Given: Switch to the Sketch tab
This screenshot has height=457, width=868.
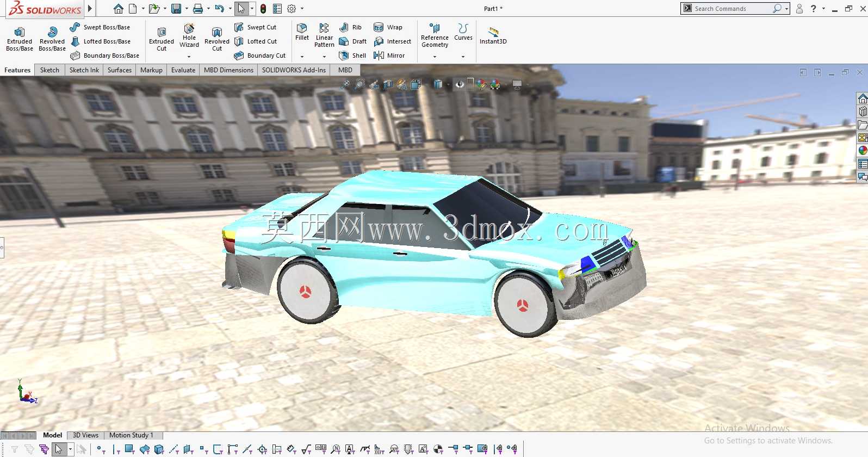Looking at the screenshot, I should pyautogui.click(x=49, y=70).
